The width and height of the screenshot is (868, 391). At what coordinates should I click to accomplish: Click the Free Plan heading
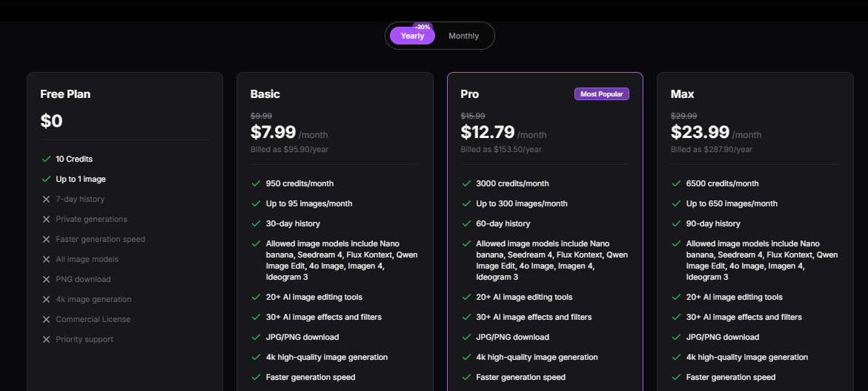tap(65, 94)
